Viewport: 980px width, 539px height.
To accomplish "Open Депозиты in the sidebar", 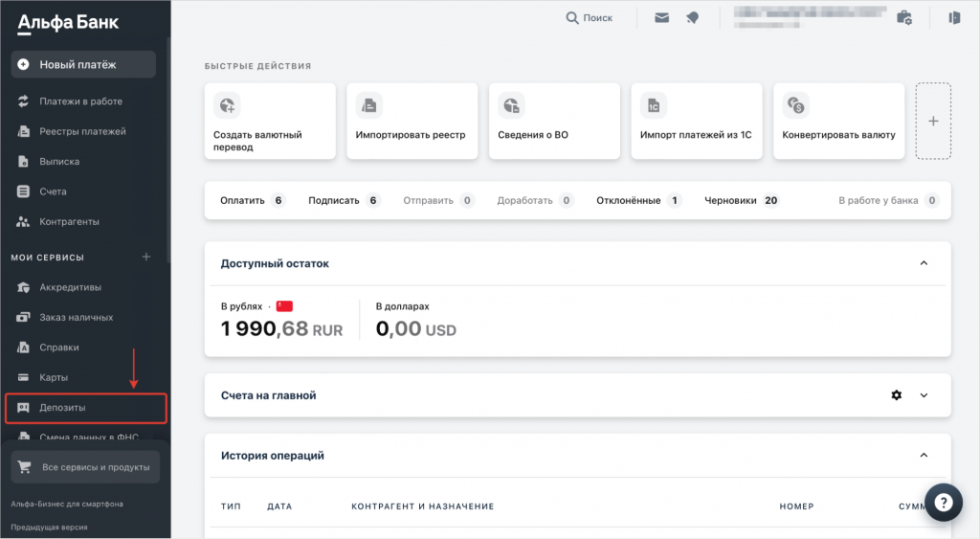I will 86,408.
